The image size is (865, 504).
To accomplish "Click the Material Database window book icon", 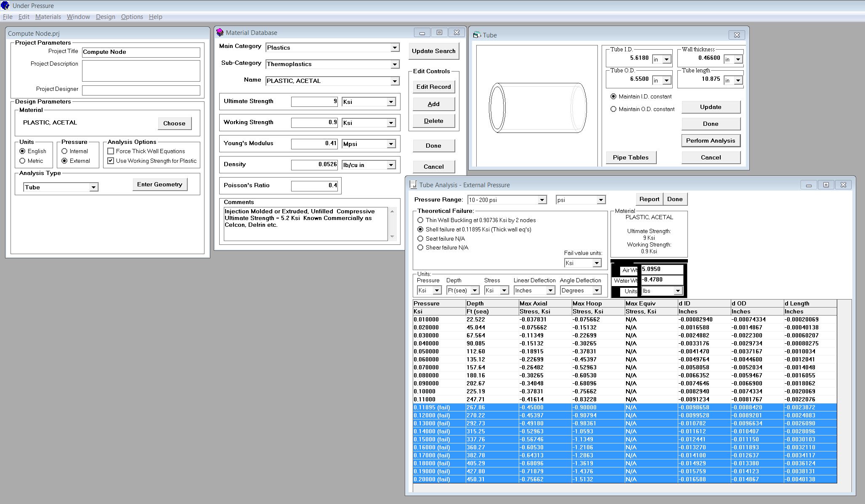I will point(220,32).
